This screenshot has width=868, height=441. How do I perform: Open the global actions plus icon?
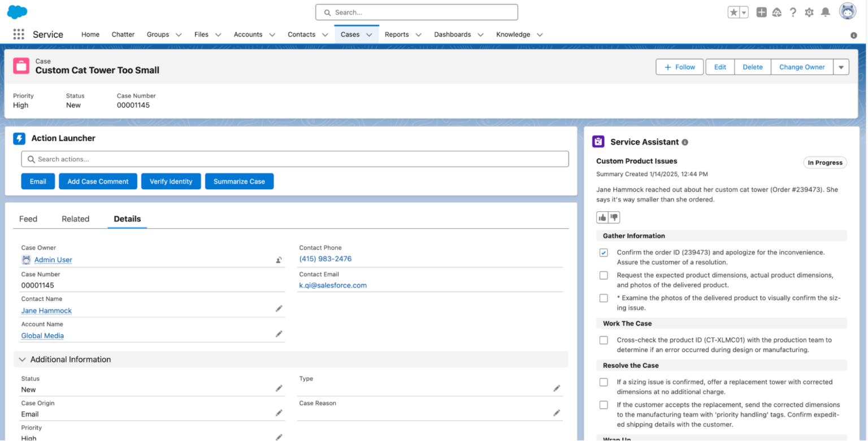tap(762, 12)
